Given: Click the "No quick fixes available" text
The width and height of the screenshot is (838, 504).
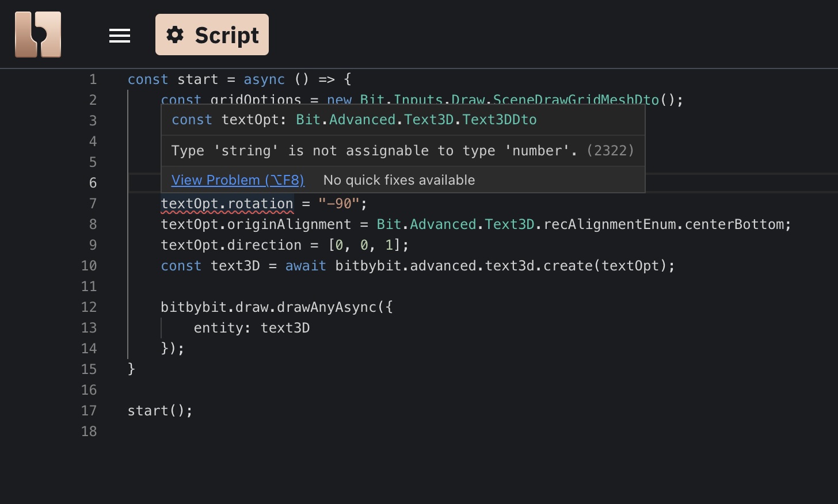Looking at the screenshot, I should point(399,180).
